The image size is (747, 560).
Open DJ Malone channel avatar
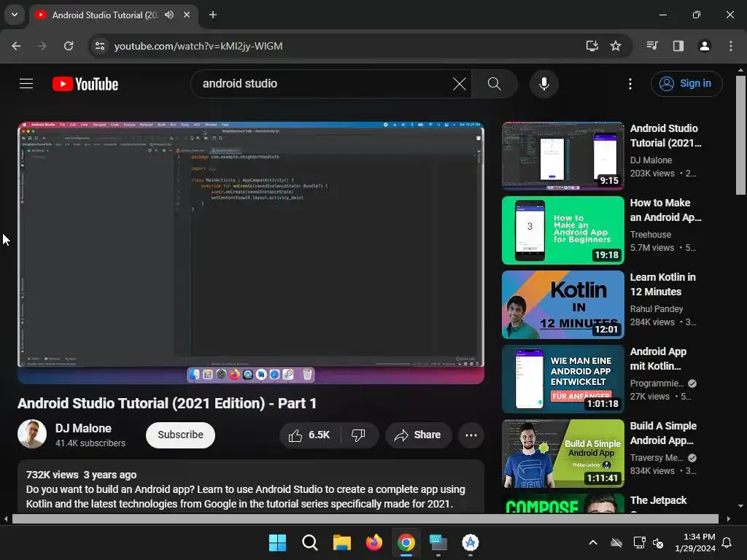[32, 434]
